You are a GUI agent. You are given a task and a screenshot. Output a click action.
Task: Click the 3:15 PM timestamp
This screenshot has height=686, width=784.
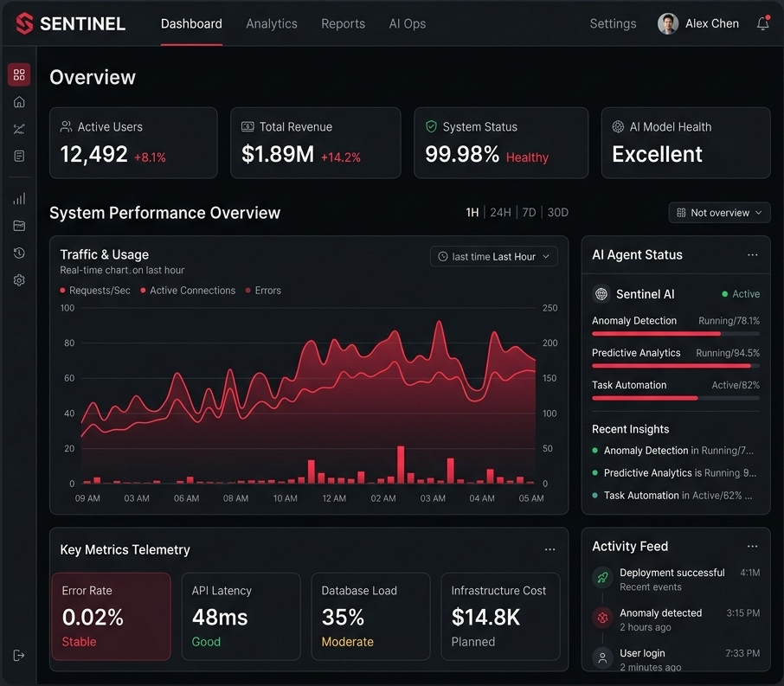[x=743, y=613]
